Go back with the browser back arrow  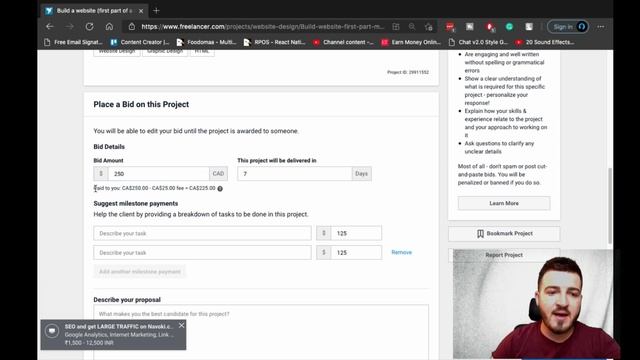tap(50, 27)
